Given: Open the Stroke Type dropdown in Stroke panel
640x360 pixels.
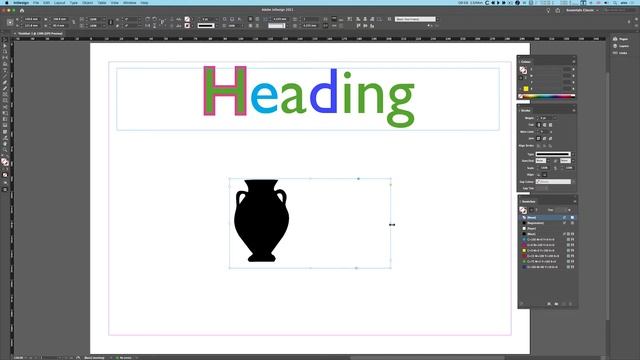Looking at the screenshot, I should (x=555, y=154).
